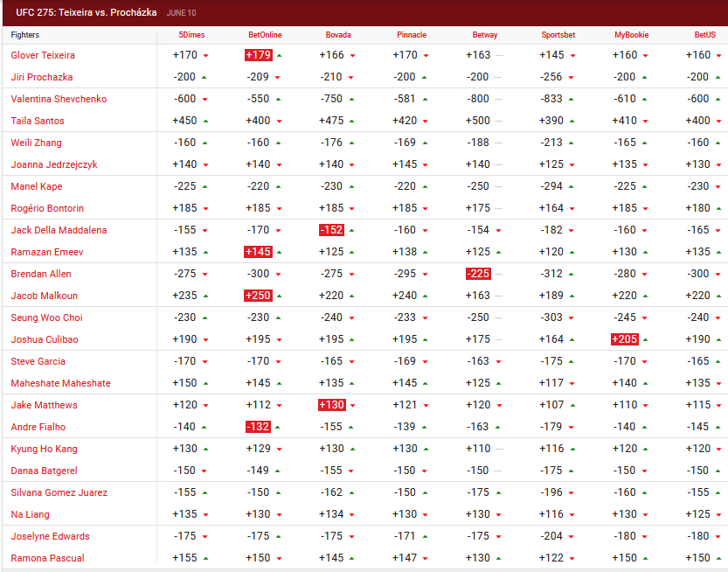Open Manel Kape's fighter link
The width and height of the screenshot is (728, 572).
[x=37, y=186]
